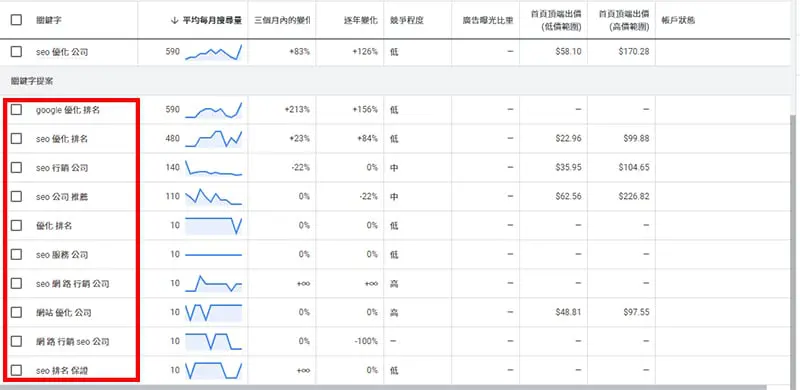
Task: Tick the select-all checkbox in header row
Action: point(16,20)
